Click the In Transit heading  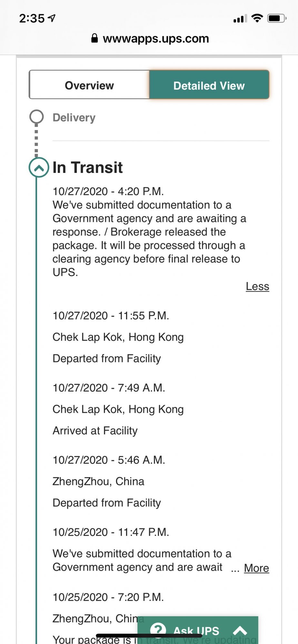[87, 167]
